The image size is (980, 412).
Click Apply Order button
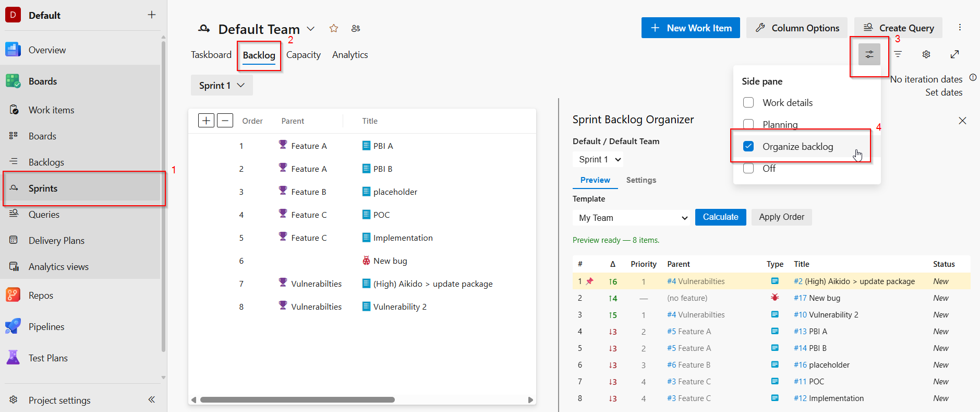pyautogui.click(x=781, y=217)
